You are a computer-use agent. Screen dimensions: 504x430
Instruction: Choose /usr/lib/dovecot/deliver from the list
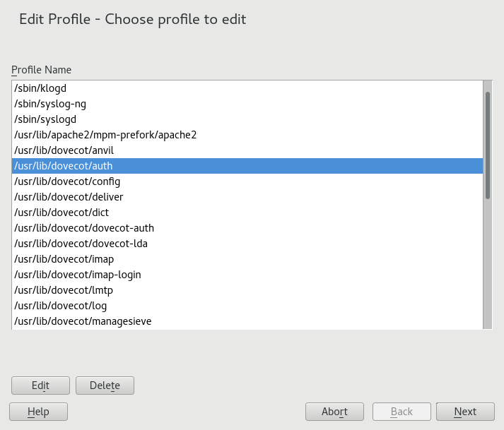point(69,197)
